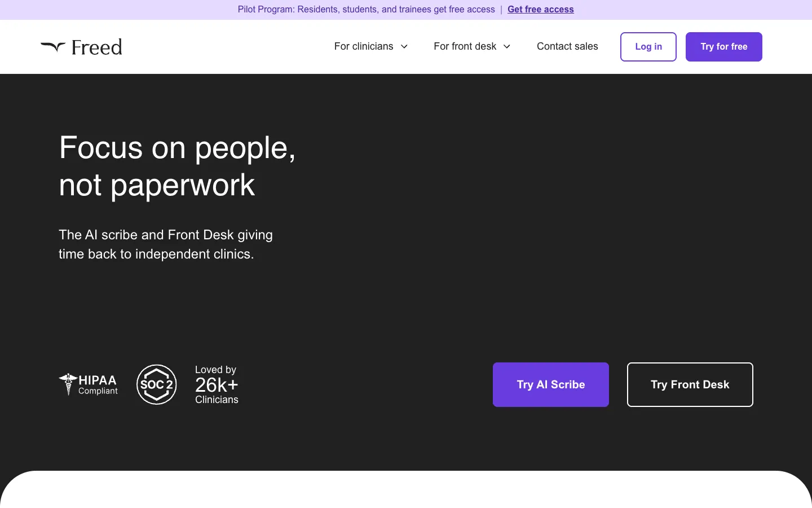Click the Focus on people headline
The height and width of the screenshot is (508, 812).
[x=178, y=166]
